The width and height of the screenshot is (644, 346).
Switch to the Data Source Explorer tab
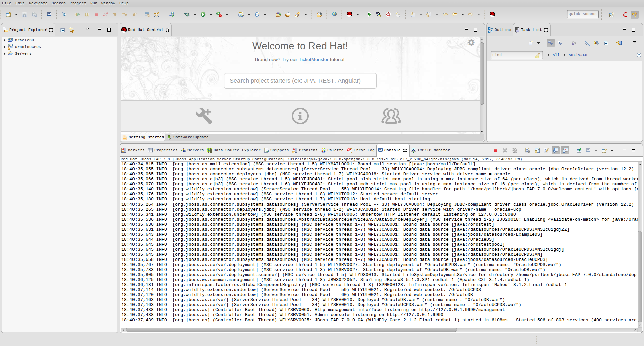click(234, 150)
